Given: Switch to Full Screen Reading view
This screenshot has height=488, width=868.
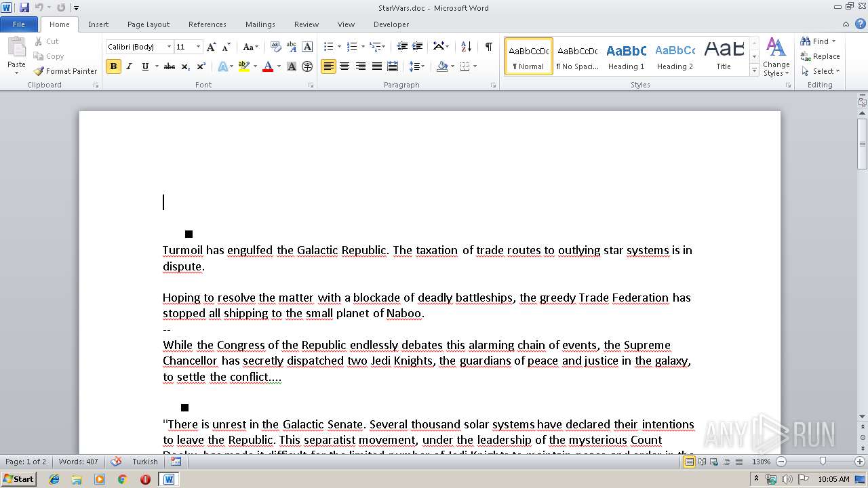Looking at the screenshot, I should (702, 462).
